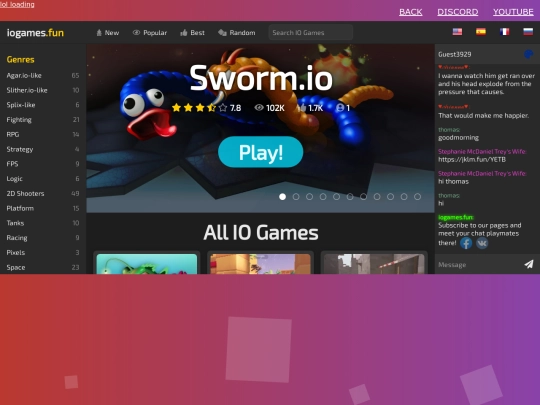Select the sixth carousel dot
Viewport: 540px width, 405px height.
click(350, 197)
